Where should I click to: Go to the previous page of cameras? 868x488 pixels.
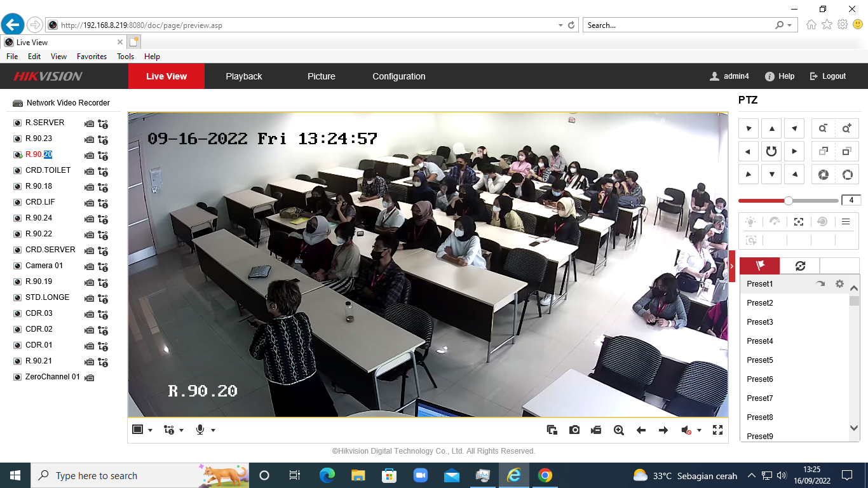[x=641, y=430]
